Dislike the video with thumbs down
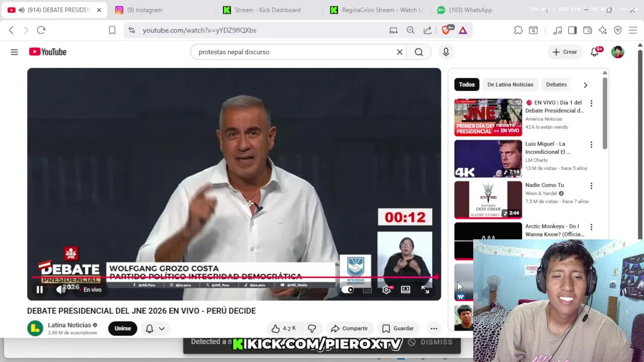644x362 pixels. 312,328
